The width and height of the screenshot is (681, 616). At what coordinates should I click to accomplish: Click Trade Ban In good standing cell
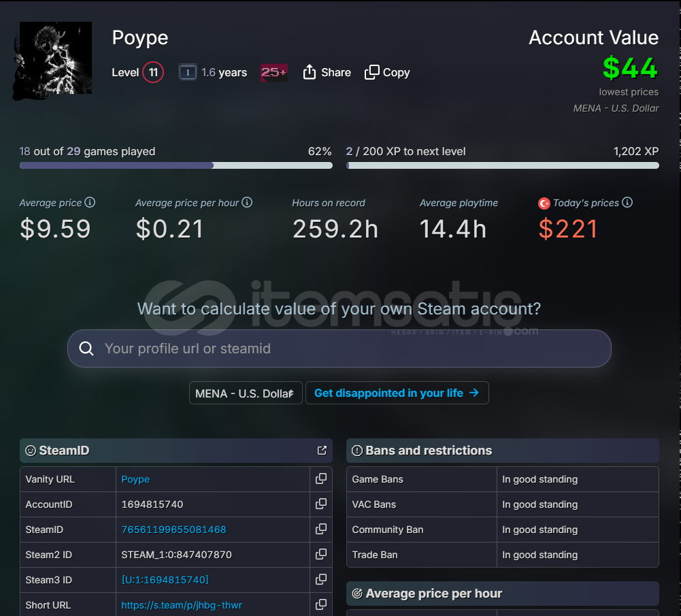(x=578, y=555)
